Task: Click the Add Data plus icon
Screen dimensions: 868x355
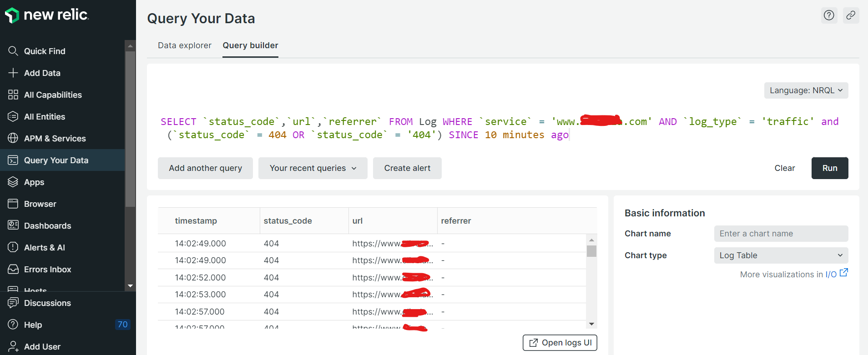Action: click(x=13, y=73)
